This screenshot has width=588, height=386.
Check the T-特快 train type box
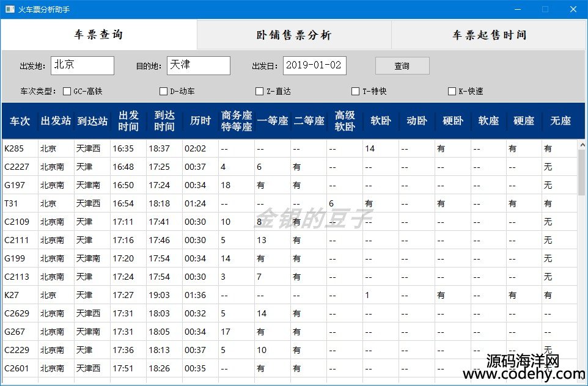pos(356,91)
